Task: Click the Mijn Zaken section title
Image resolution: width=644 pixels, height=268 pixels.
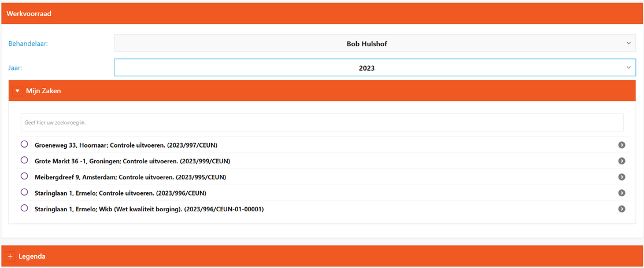Action: (x=43, y=91)
